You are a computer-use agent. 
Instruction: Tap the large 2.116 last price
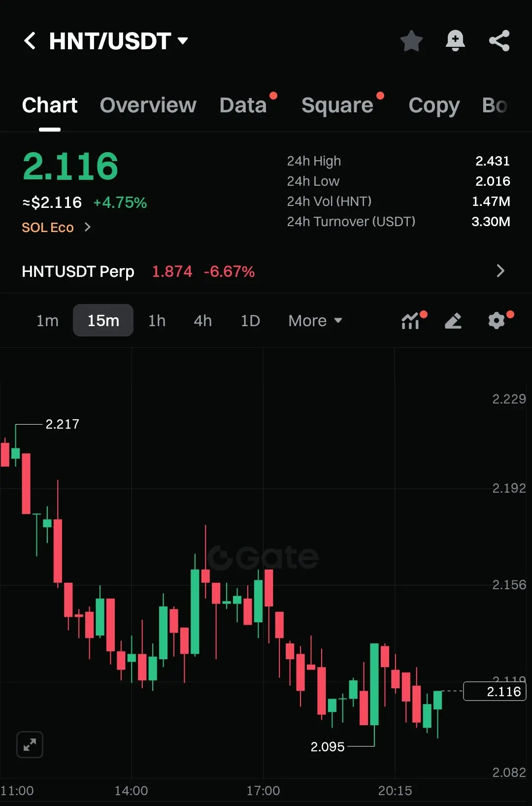pyautogui.click(x=70, y=167)
